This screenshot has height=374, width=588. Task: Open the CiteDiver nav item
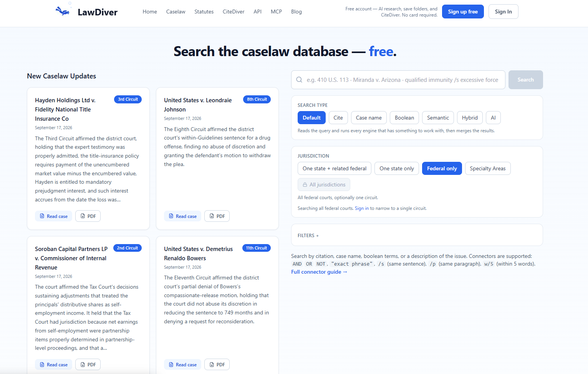[x=234, y=12]
